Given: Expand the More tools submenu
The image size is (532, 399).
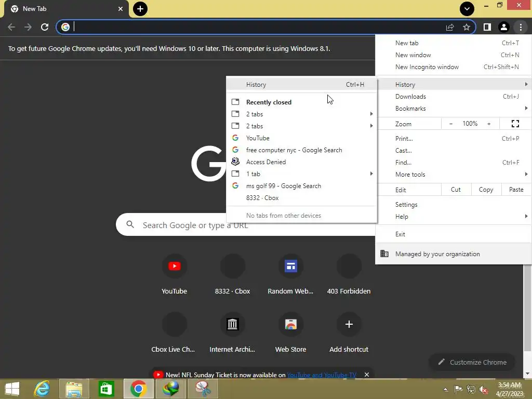Looking at the screenshot, I should coord(453,175).
